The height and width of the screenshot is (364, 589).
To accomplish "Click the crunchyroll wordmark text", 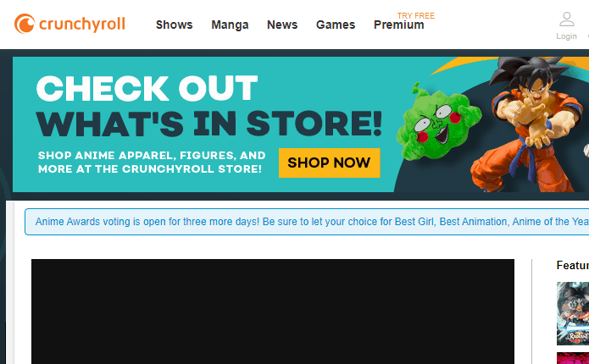I will [x=82, y=25].
